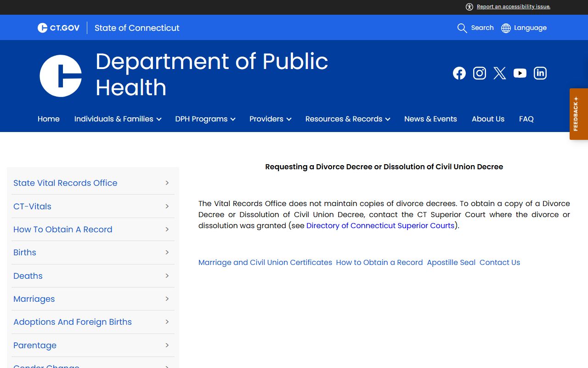Click the LinkedIn icon

click(540, 73)
